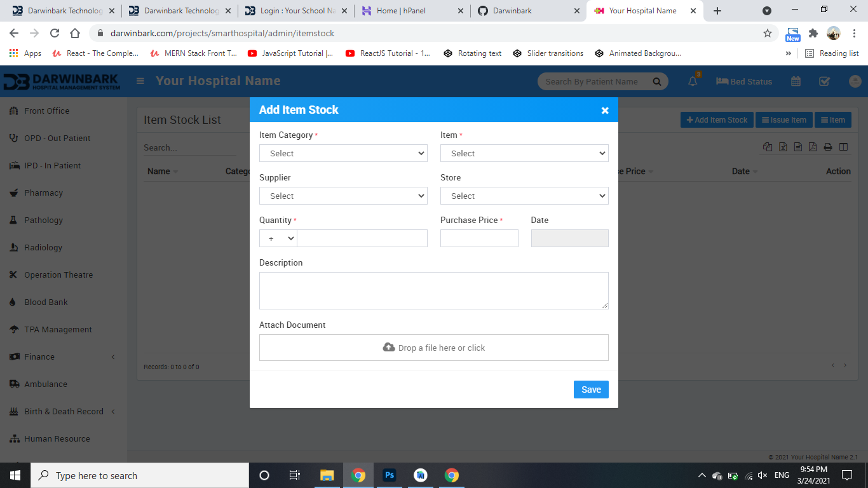The width and height of the screenshot is (868, 488).
Task: Click the Description text area
Action: [x=433, y=290]
